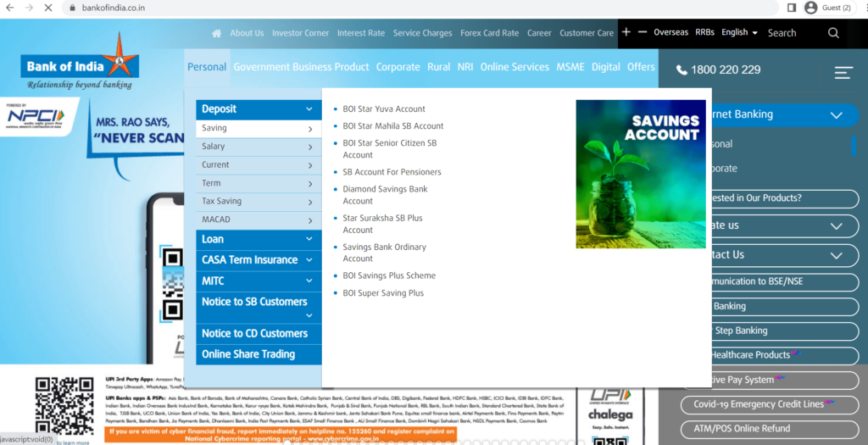Screen dimensions: 868x445
Task: Select the Saving submenu item
Action: click(x=259, y=128)
